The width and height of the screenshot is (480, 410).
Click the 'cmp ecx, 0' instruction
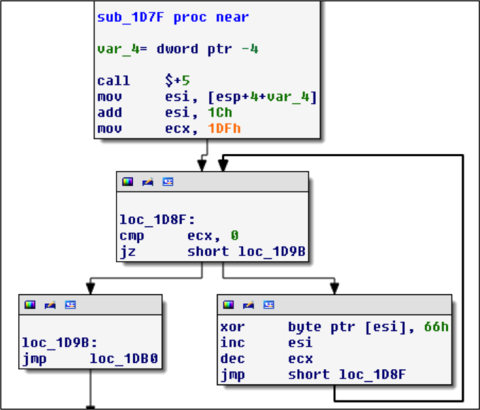(179, 236)
